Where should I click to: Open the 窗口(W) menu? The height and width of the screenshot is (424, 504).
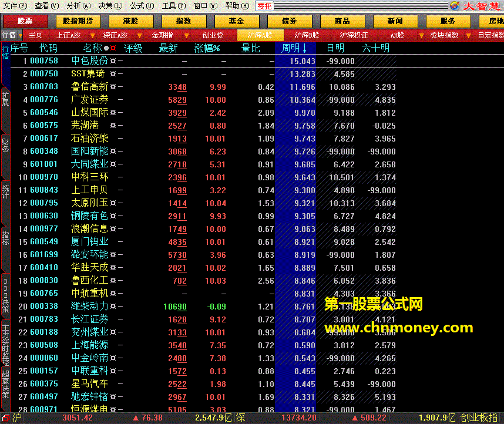[x=206, y=6]
